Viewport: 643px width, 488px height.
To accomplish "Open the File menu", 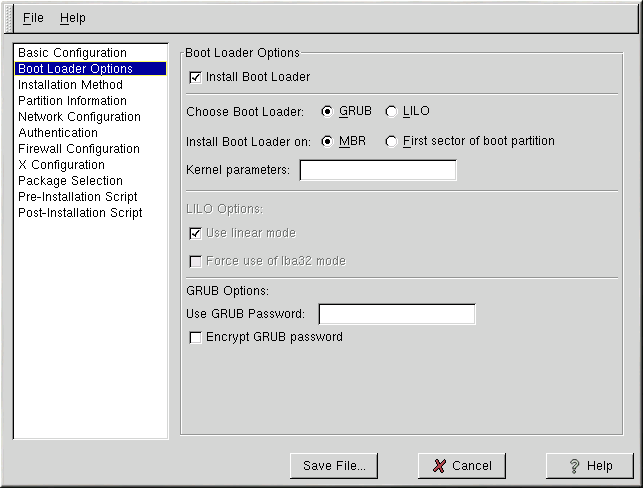I will pos(33,18).
